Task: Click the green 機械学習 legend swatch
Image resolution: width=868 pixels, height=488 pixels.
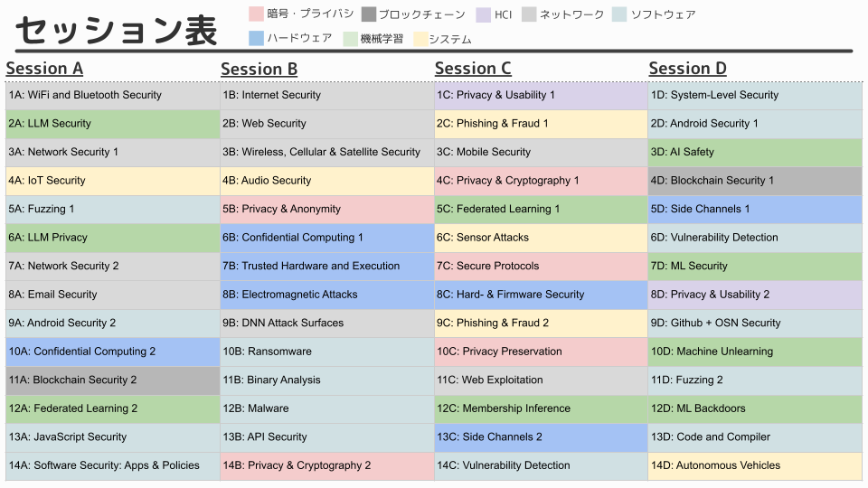Action: pos(351,39)
